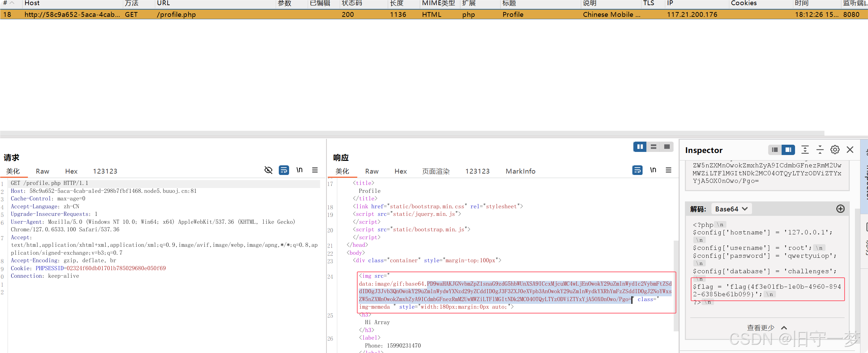This screenshot has height=353, width=868.
Task: Click the $config['password'] decoded line
Action: [764, 256]
